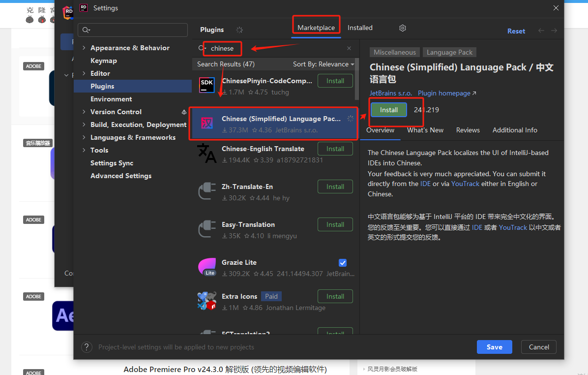Open the What's New tab
Screen dimensions: 588x375
[x=425, y=130]
